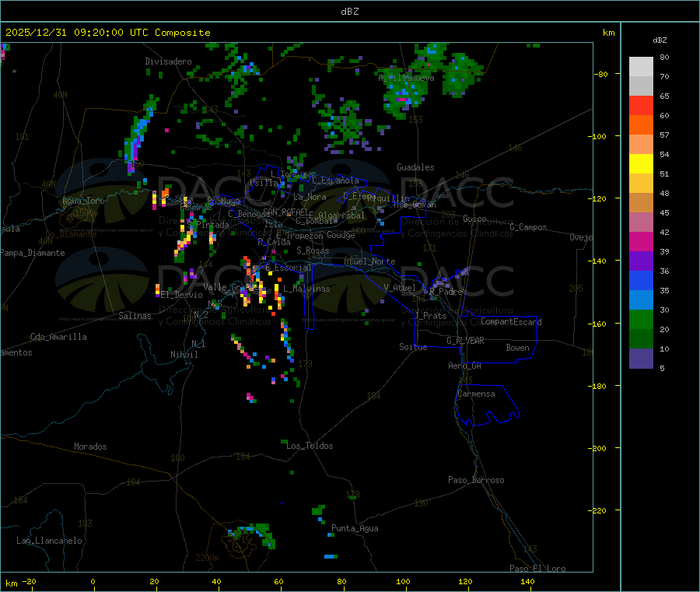700x592 pixels.
Task: Pick the green 20 dBZ legend color
Action: 641,319
